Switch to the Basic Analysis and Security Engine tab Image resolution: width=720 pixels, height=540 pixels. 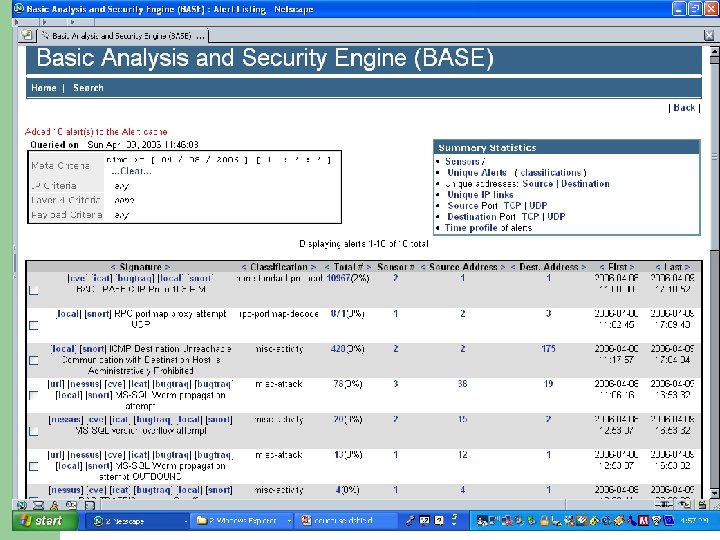point(123,36)
